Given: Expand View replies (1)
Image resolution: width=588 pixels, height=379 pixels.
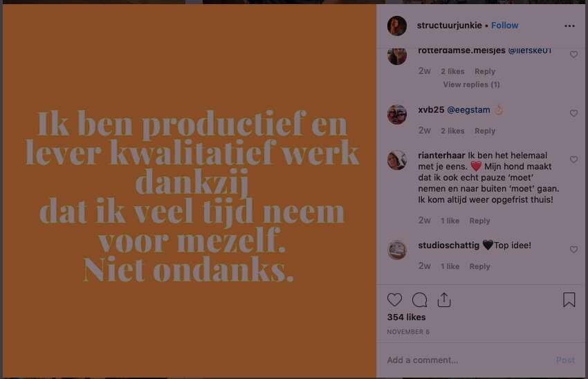Looking at the screenshot, I should 471,85.
